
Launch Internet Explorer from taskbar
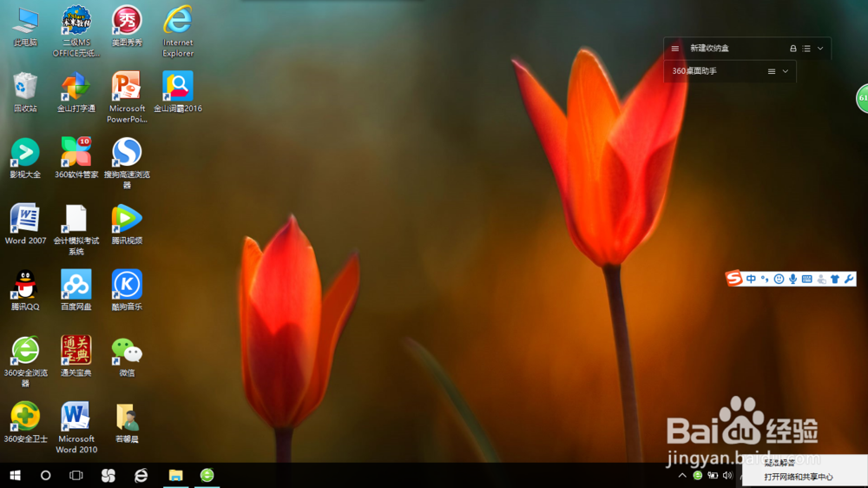[x=141, y=475]
